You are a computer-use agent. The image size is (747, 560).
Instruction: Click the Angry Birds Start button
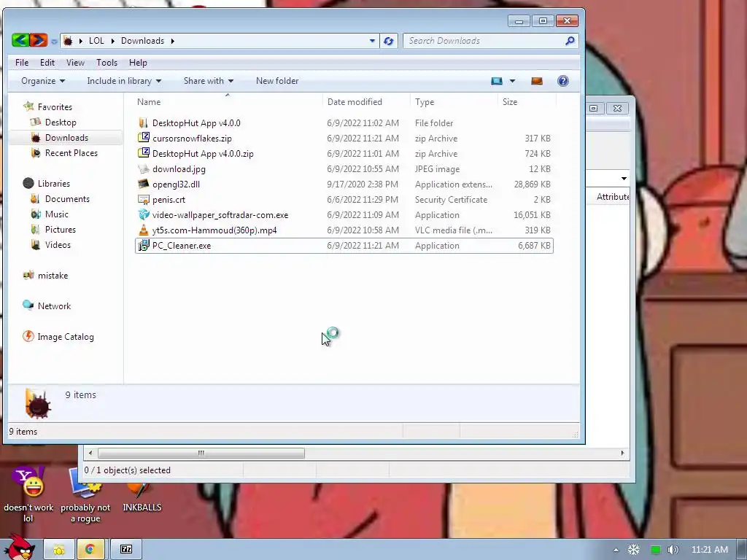pos(19,548)
